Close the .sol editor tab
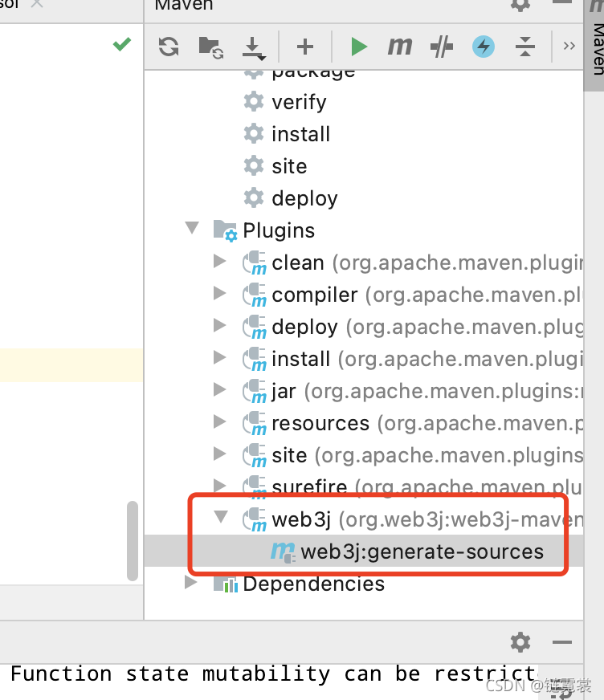The image size is (604, 700). [x=38, y=3]
